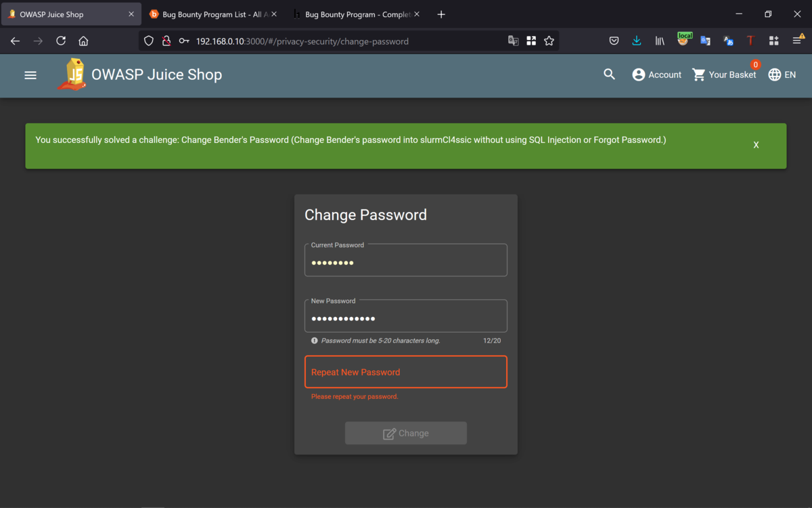The image size is (812, 508).
Task: Click the blue translator extension icon
Action: click(728, 41)
